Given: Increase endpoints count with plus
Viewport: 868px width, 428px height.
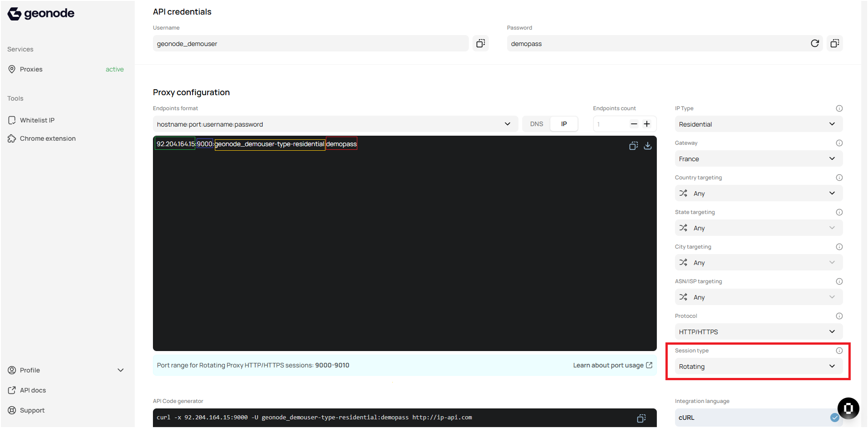Looking at the screenshot, I should pos(647,124).
